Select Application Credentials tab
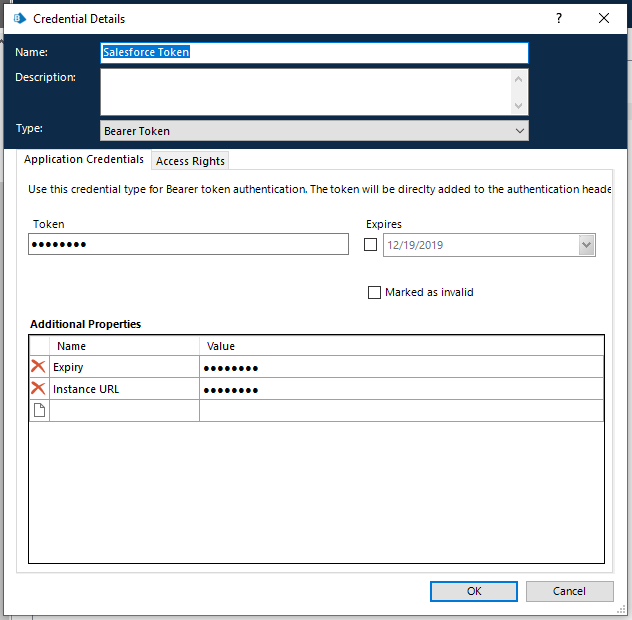 [x=83, y=160]
